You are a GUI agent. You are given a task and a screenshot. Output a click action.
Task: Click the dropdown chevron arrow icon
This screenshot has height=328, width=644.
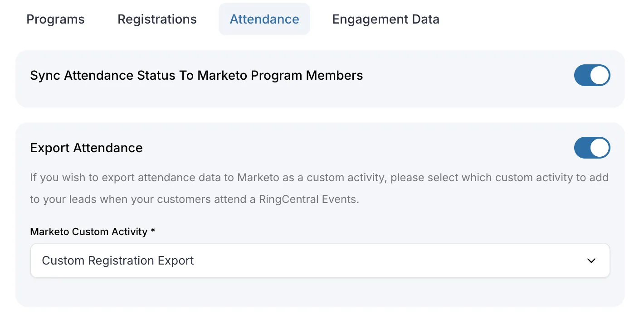[591, 260]
